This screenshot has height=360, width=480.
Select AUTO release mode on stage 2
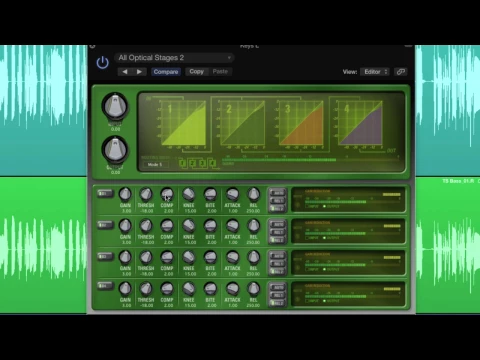pos(278,224)
